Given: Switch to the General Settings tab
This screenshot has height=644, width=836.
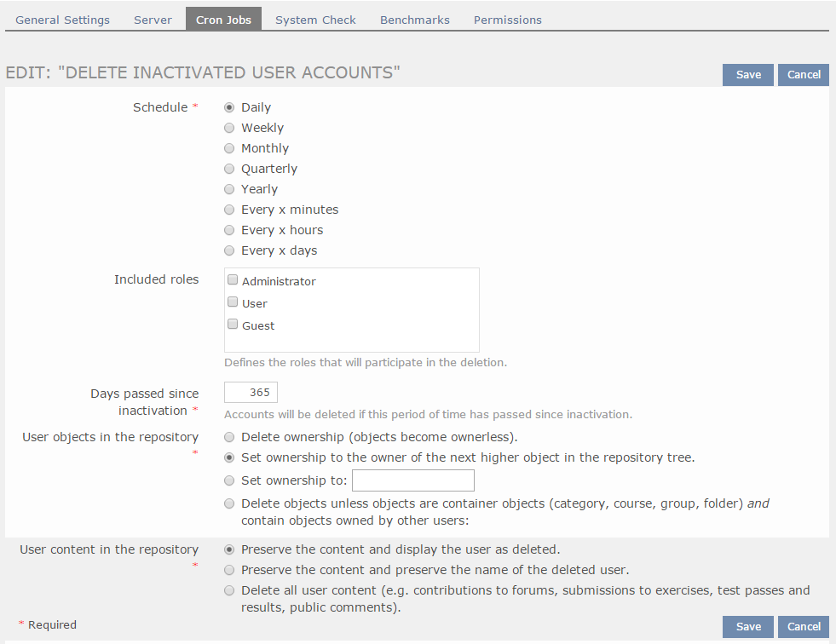Looking at the screenshot, I should (x=62, y=20).
